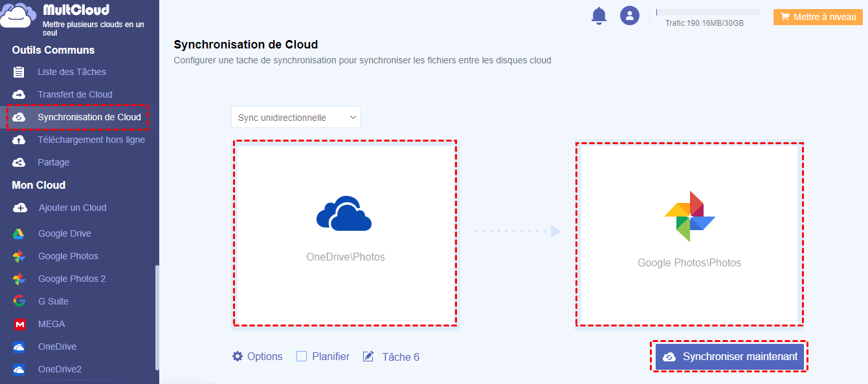Open Google Drive in Mon Cloud
Image resolution: width=868 pixels, height=384 pixels.
tap(65, 233)
